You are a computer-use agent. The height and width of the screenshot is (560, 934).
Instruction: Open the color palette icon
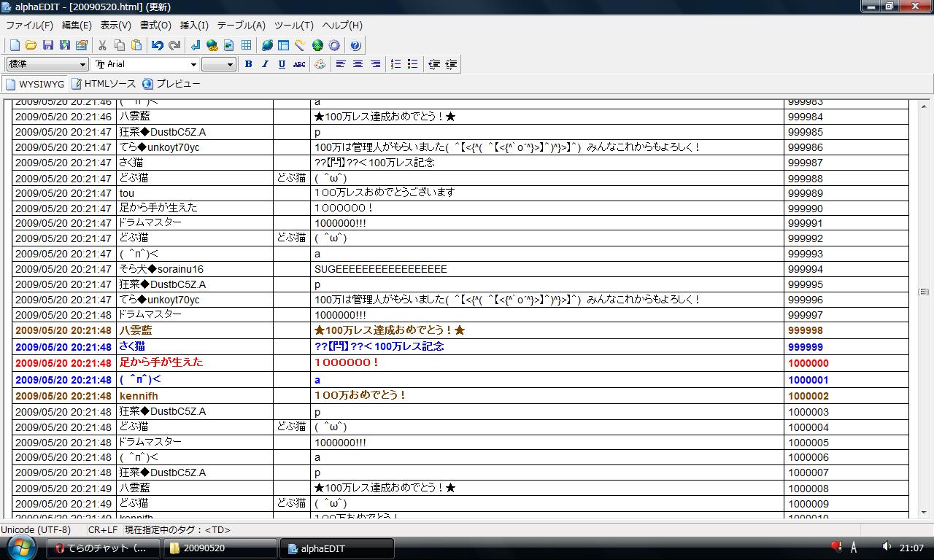[x=320, y=64]
